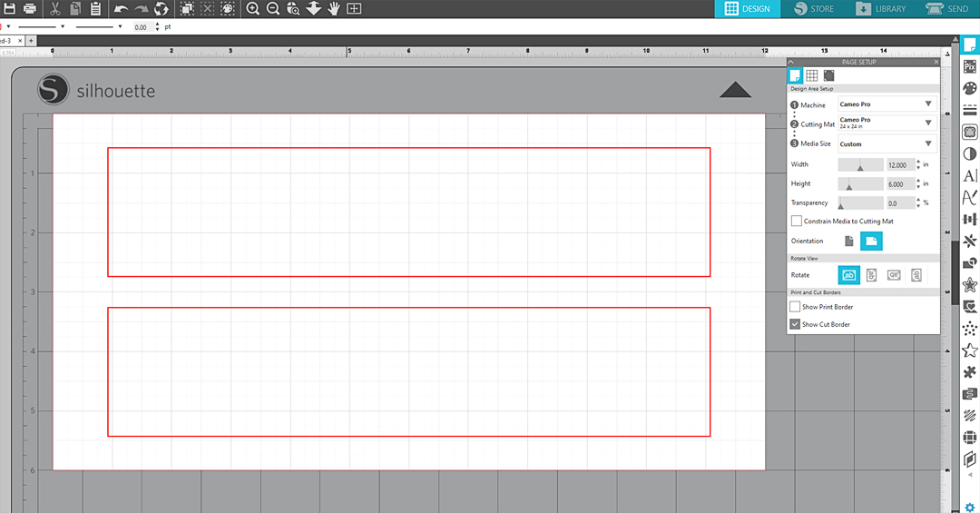Screen dimensions: 980x513
Task: Click the media feed triangle arrow on mat
Action: 735,90
